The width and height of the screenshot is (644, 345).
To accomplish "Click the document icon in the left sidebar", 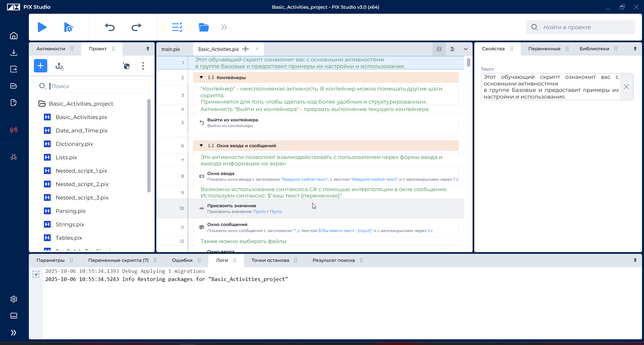I will click(14, 103).
